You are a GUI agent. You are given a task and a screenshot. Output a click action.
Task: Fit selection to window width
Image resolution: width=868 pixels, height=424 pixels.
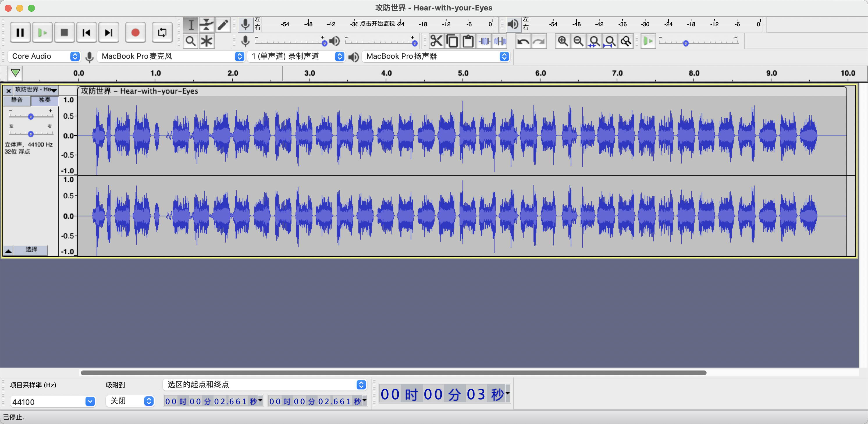click(x=594, y=41)
